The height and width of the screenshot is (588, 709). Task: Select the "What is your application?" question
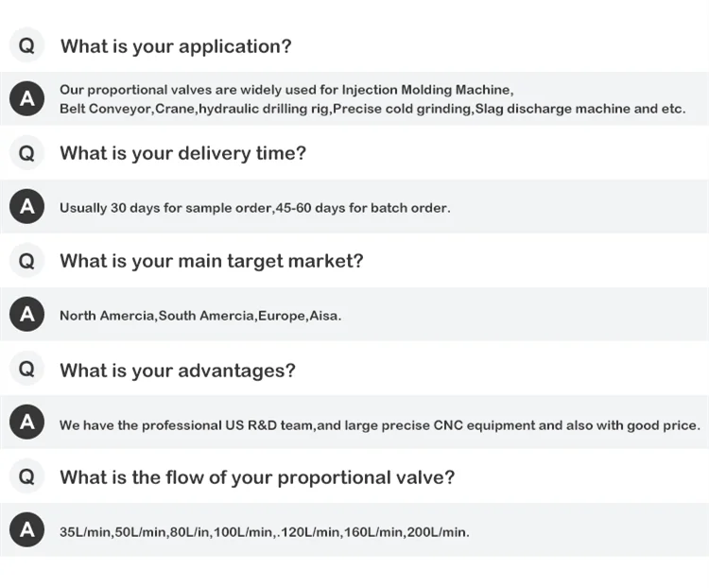[x=176, y=46]
